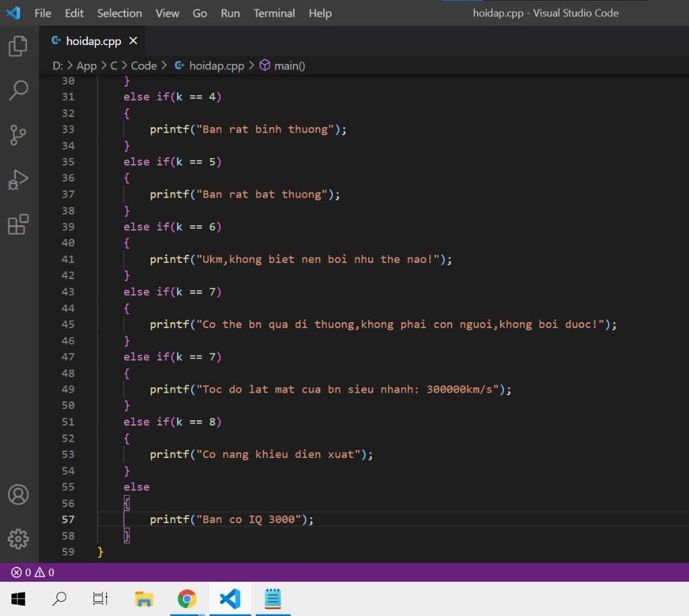The image size is (689, 616).
Task: Select the hoidap.cpp editor tab
Action: point(93,41)
